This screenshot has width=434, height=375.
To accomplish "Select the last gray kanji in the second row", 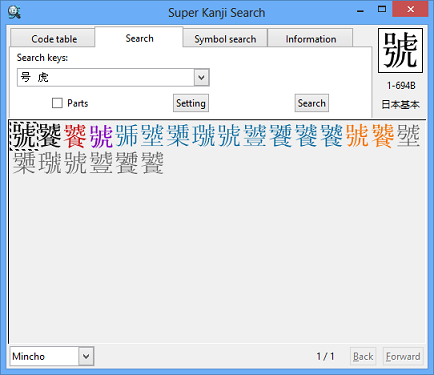I will 152,163.
